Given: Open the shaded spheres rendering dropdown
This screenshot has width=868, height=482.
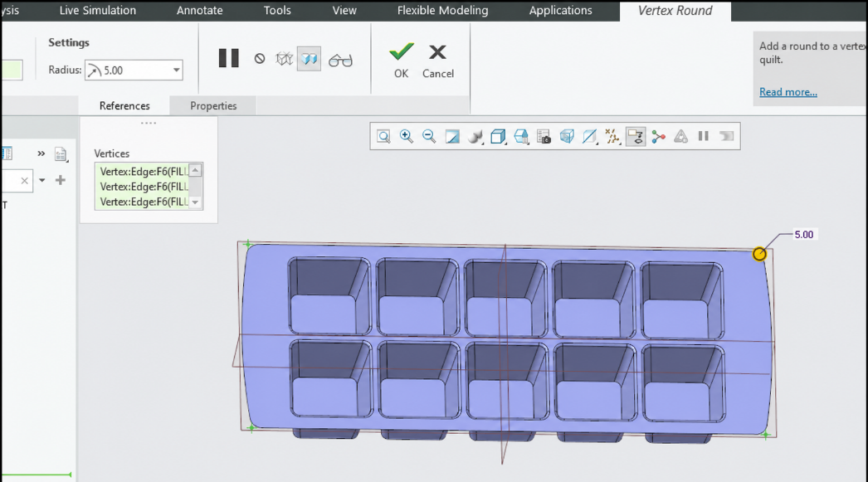Looking at the screenshot, I should [475, 136].
